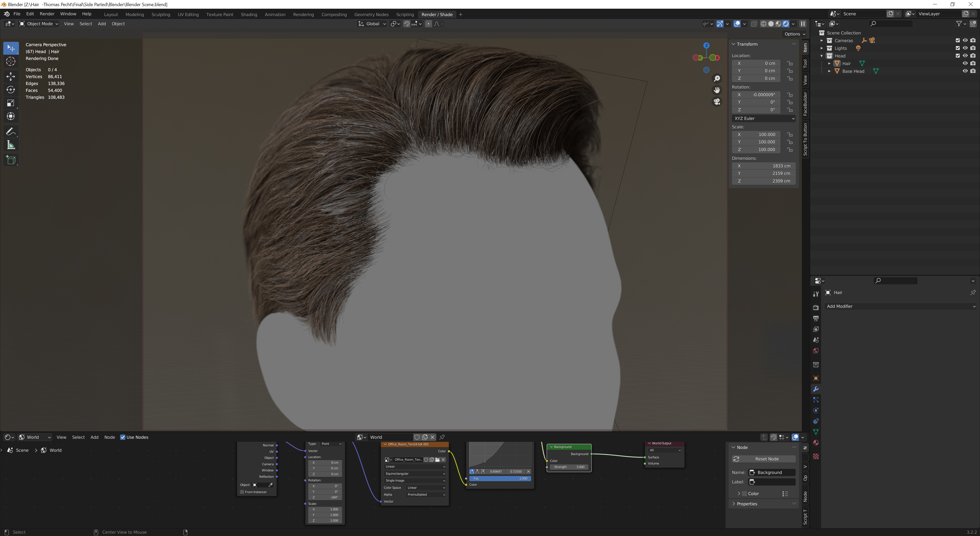Expand the Lights collection in outliner
This screenshot has width=980, height=536.
coord(821,48)
